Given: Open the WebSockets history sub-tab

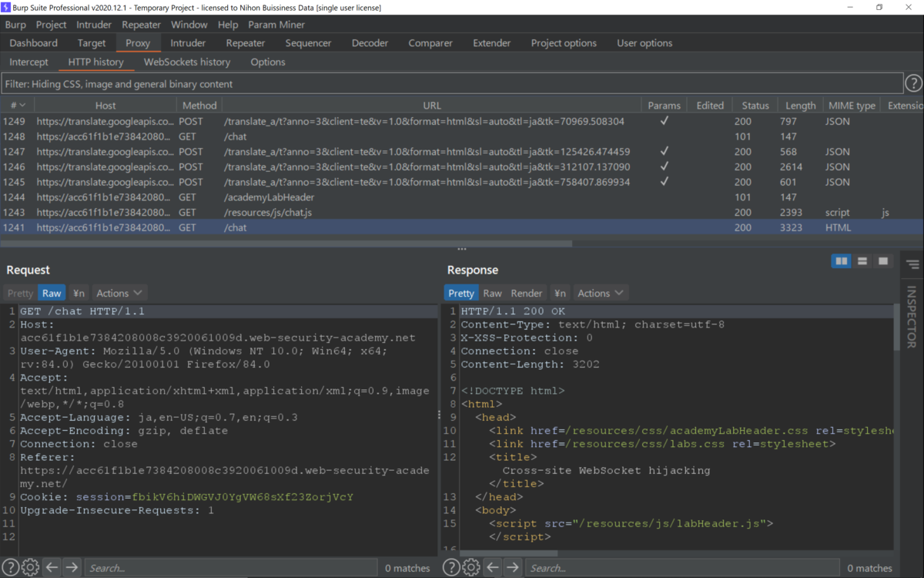Looking at the screenshot, I should tap(187, 62).
